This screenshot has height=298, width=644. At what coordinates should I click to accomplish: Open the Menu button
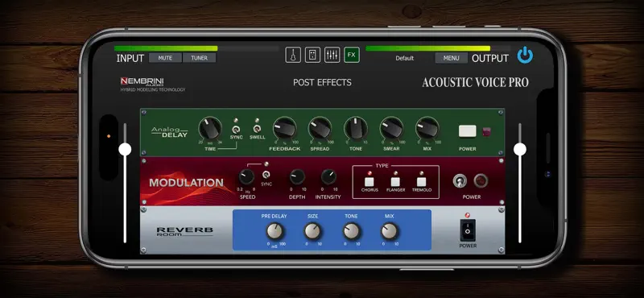click(452, 58)
